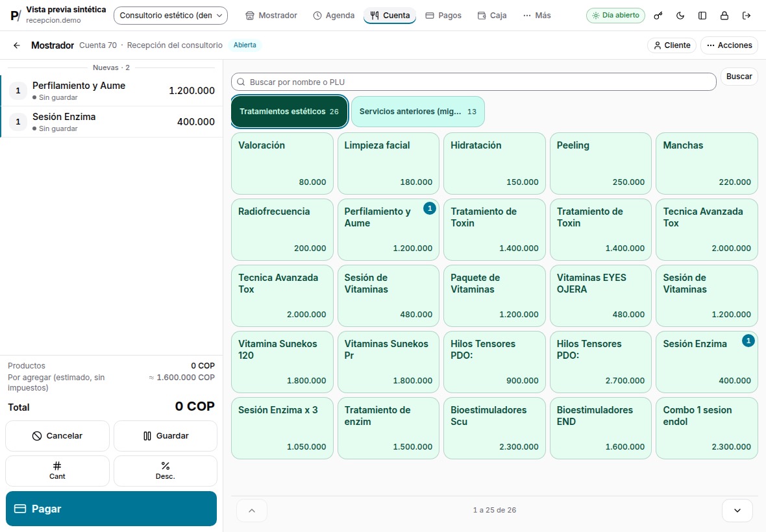Click the magnifier icon in the search field

241,82
